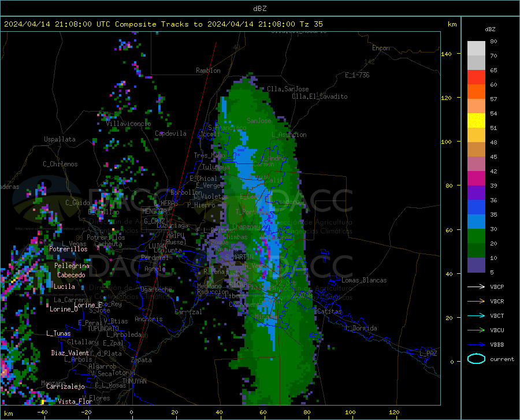Image resolution: width=520 pixels, height=420 pixels.
Task: Click the white VBCP arrow in legend
Action: pos(476,287)
